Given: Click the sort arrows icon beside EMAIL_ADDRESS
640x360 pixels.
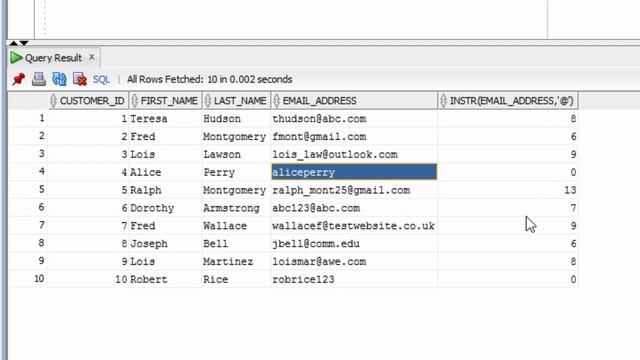Looking at the screenshot, I should tap(276, 101).
